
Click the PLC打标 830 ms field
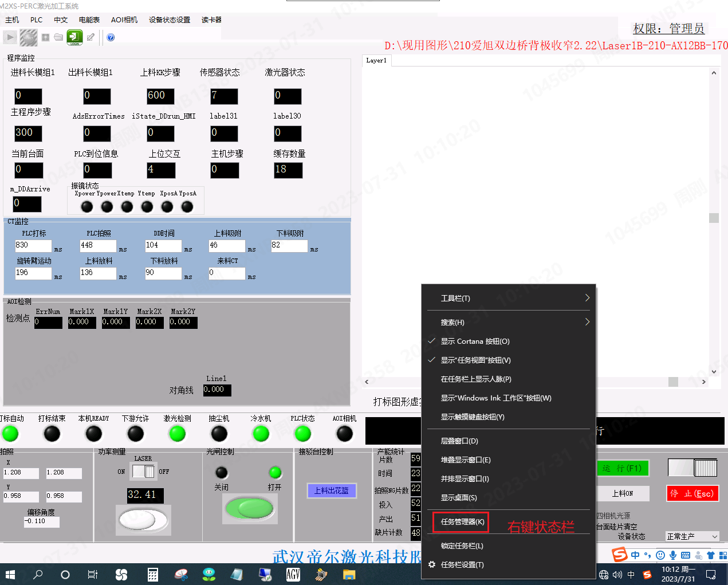[34, 245]
